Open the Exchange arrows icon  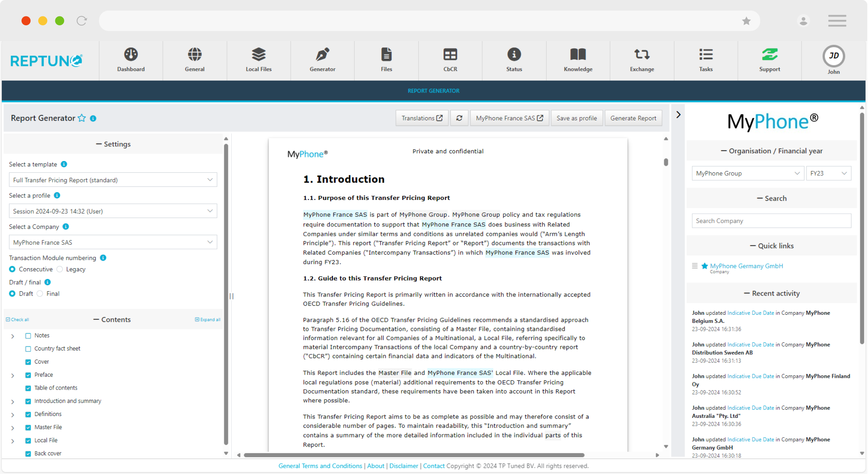point(642,55)
